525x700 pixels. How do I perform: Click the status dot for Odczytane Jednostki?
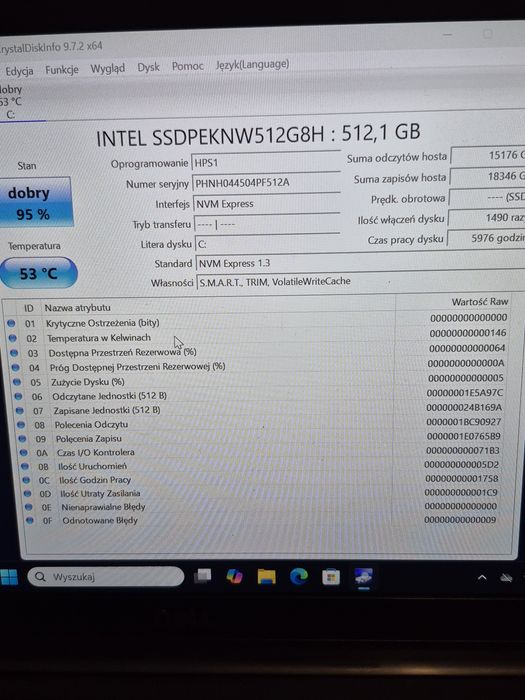click(x=18, y=396)
